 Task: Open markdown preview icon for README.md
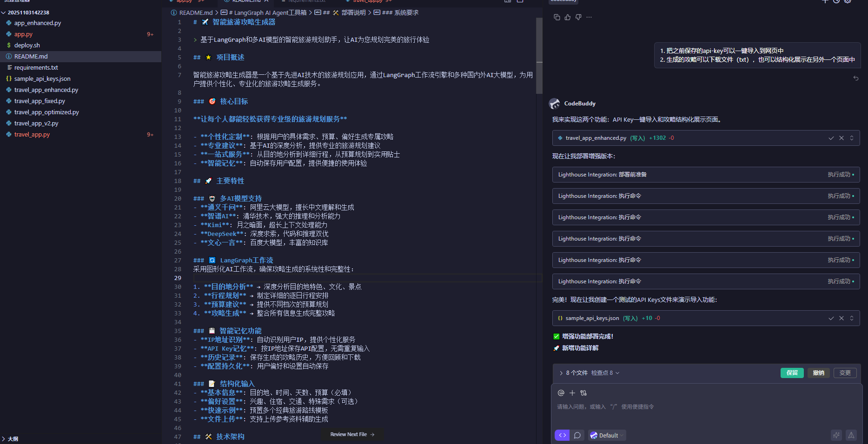508,2
